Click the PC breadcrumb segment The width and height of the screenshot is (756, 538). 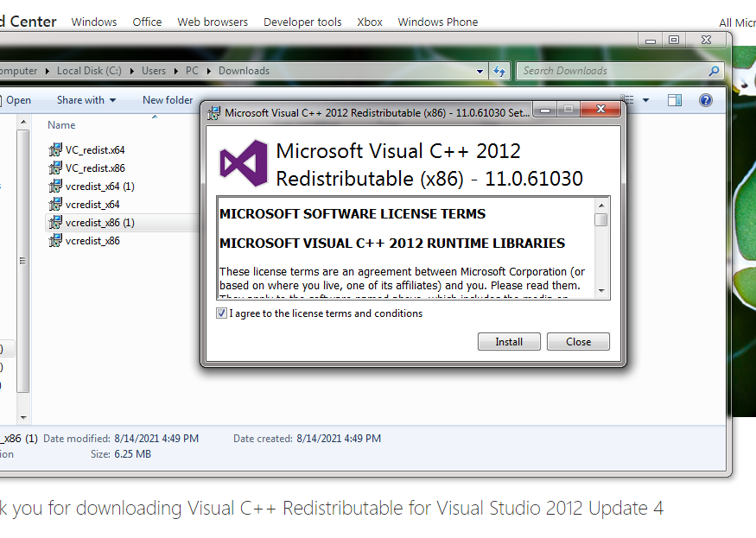(192, 71)
